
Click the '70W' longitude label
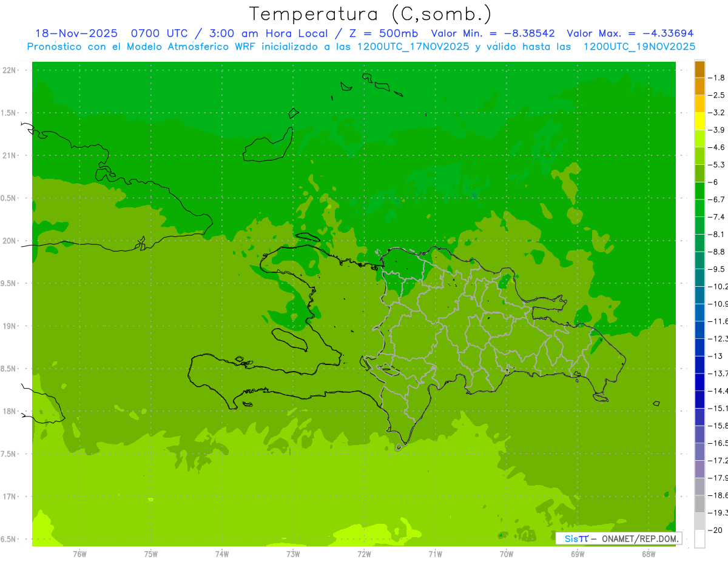coord(507,554)
